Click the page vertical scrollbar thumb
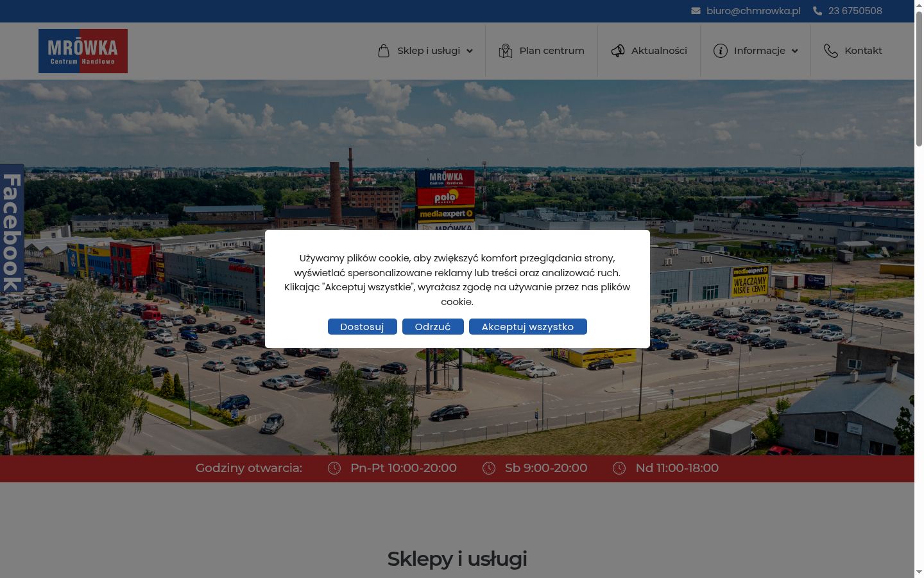This screenshot has height=578, width=924. pyautogui.click(x=919, y=80)
